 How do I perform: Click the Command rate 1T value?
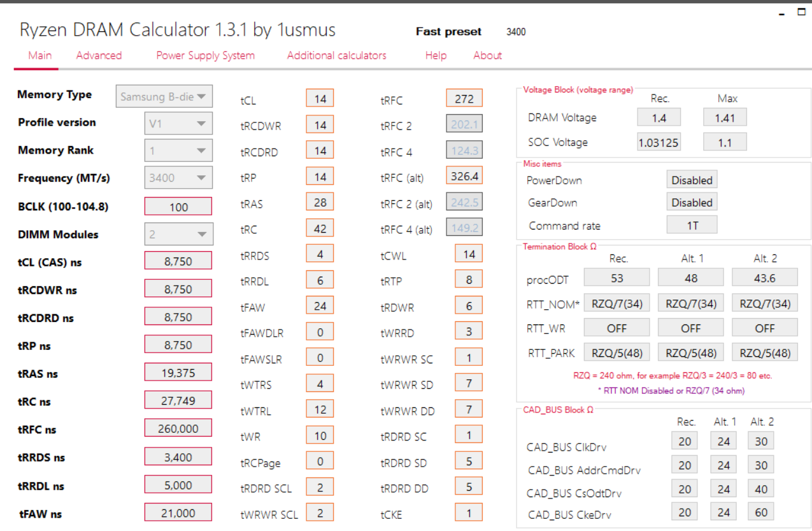[x=692, y=225]
